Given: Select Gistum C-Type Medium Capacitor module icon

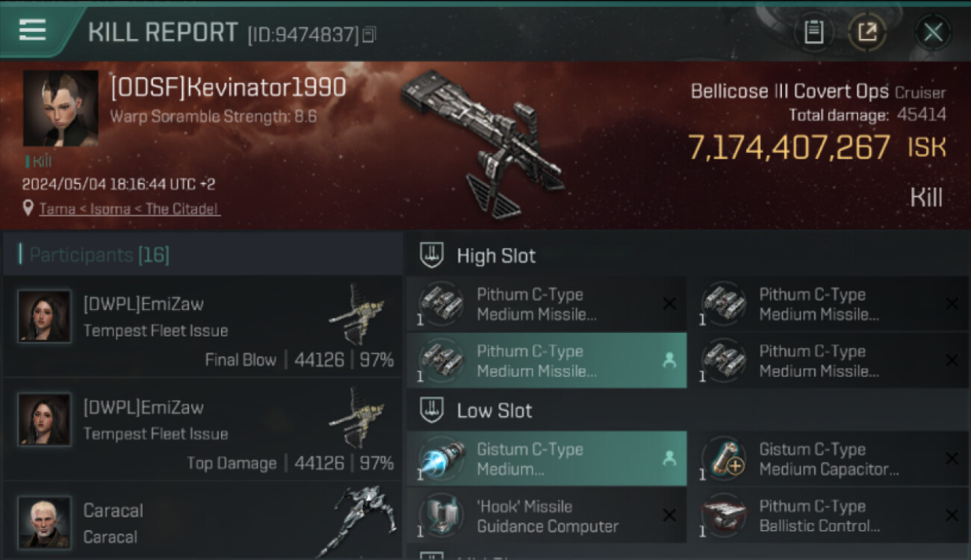Looking at the screenshot, I should click(x=725, y=458).
